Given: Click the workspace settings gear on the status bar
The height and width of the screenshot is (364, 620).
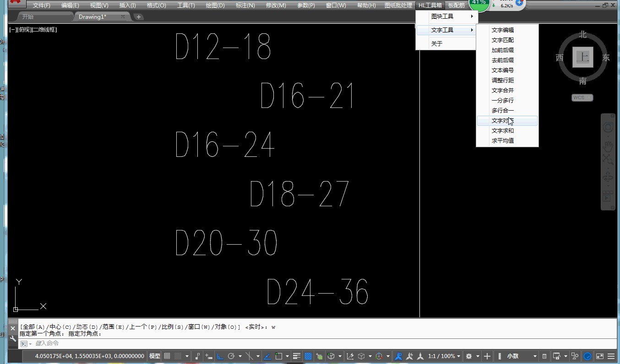Looking at the screenshot, I should tap(469, 356).
